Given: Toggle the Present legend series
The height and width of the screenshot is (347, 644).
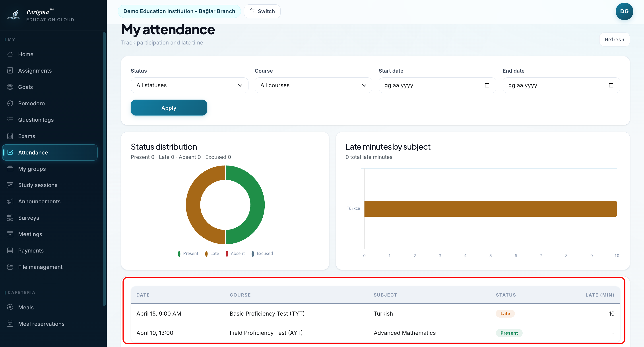Looking at the screenshot, I should pyautogui.click(x=188, y=254).
